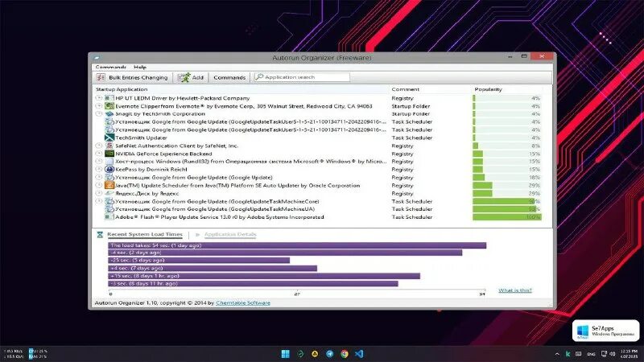Click the 100% popularity bar for Adobe Flash
This screenshot has height=362, width=644.
pyautogui.click(x=507, y=217)
